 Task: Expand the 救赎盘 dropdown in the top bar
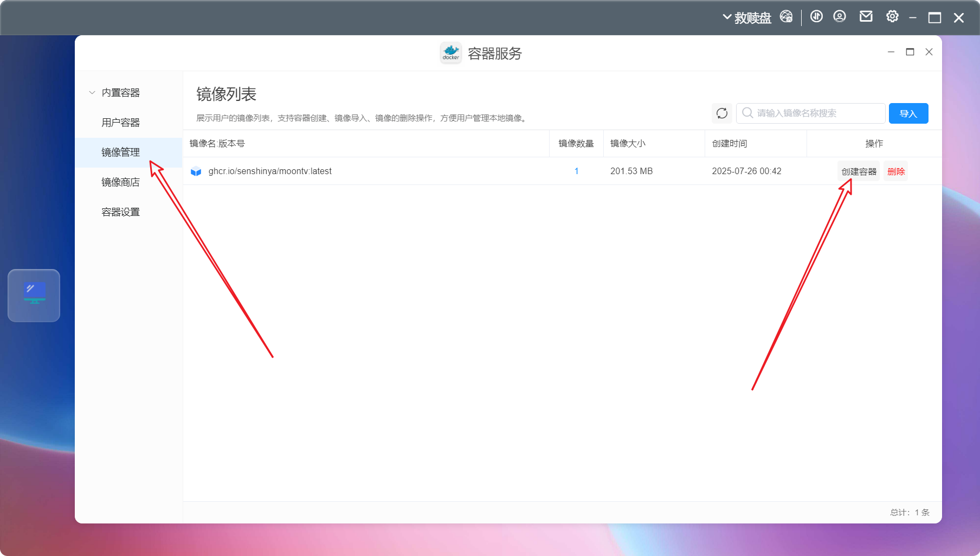tap(747, 18)
